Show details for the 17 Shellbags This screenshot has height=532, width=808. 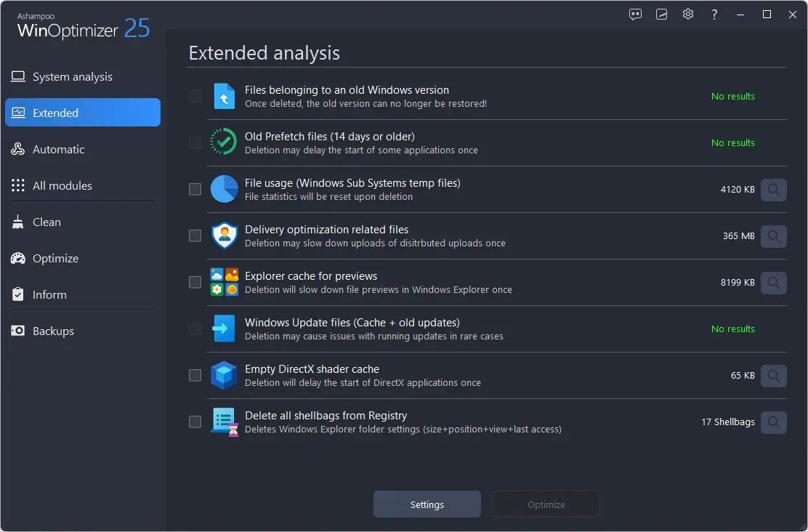(x=773, y=422)
